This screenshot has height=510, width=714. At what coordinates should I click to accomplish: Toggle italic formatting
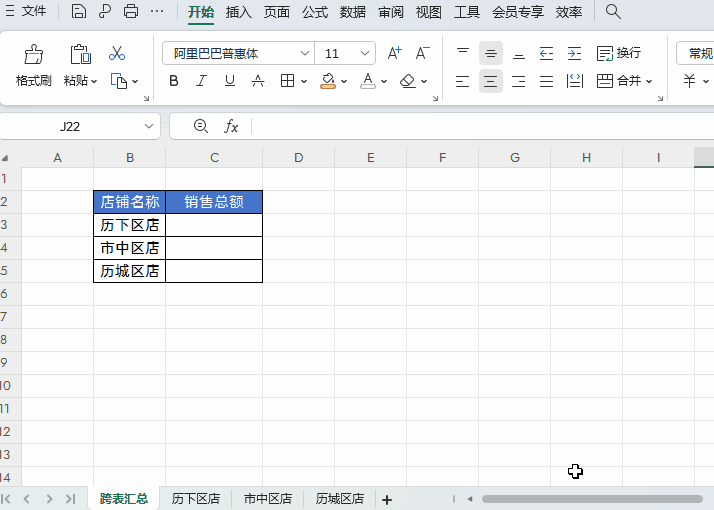[x=201, y=81]
